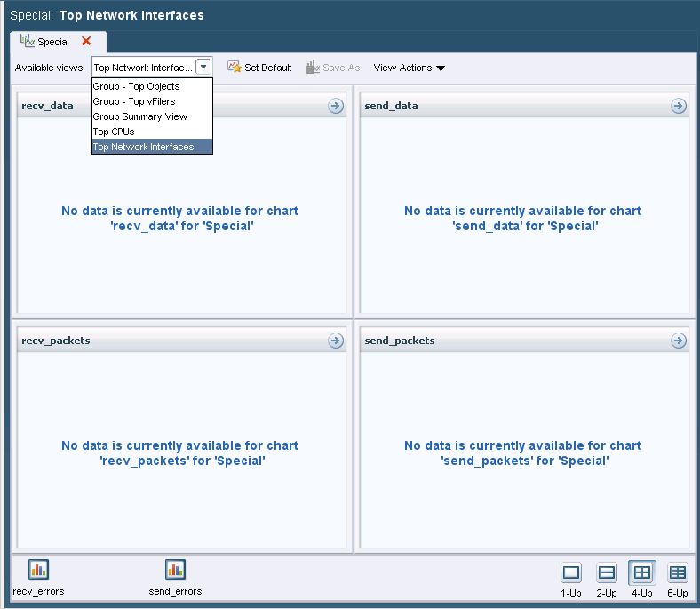Click 'No data' message in recv_packets chart
Viewport: 700px width, 609px height.
click(180, 453)
